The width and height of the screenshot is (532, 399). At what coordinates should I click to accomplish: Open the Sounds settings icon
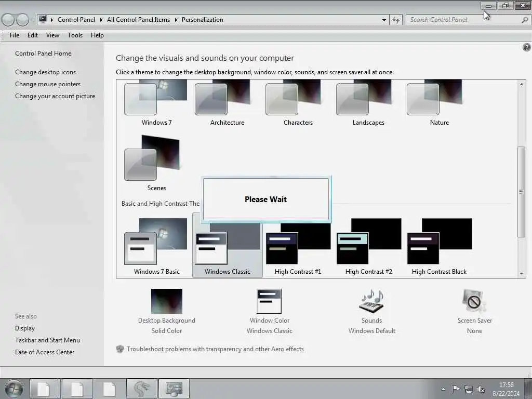coord(371,301)
